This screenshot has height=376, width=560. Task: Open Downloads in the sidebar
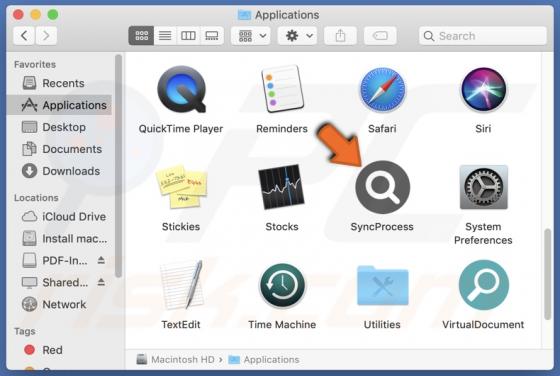(60, 171)
